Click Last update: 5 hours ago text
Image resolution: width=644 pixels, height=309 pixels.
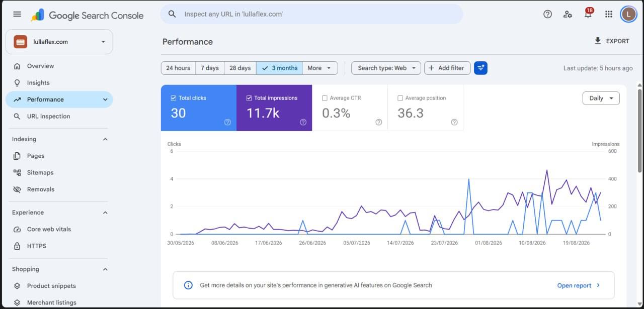(598, 68)
